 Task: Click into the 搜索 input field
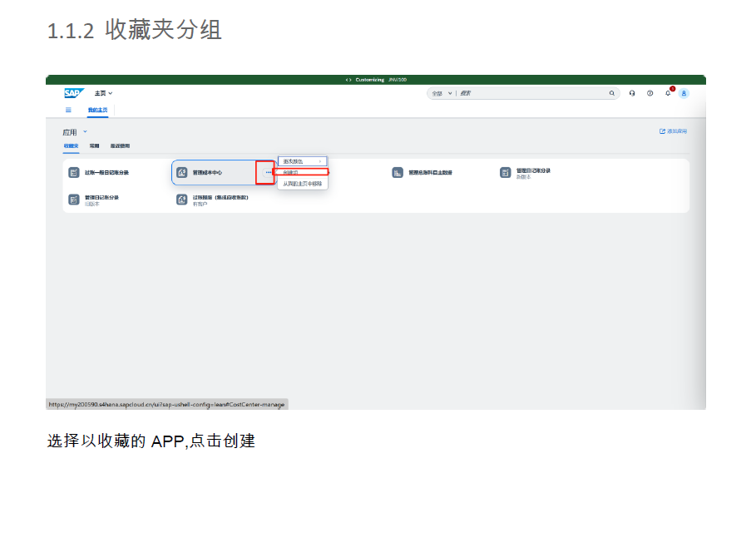532,94
